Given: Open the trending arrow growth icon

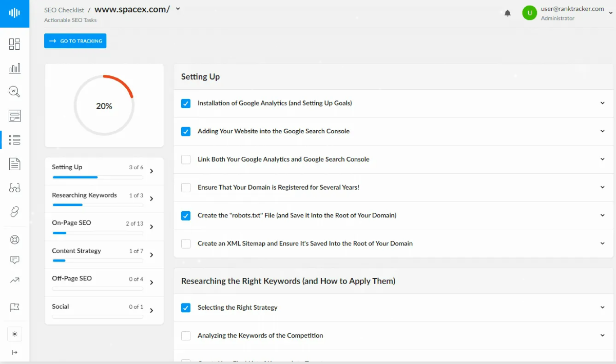Looking at the screenshot, I should point(14,280).
